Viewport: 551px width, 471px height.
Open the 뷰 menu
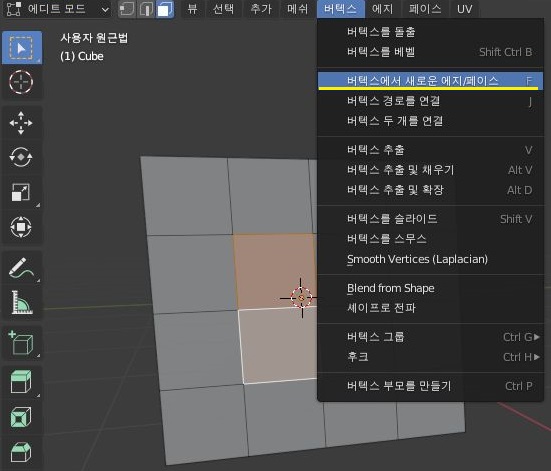pos(192,9)
